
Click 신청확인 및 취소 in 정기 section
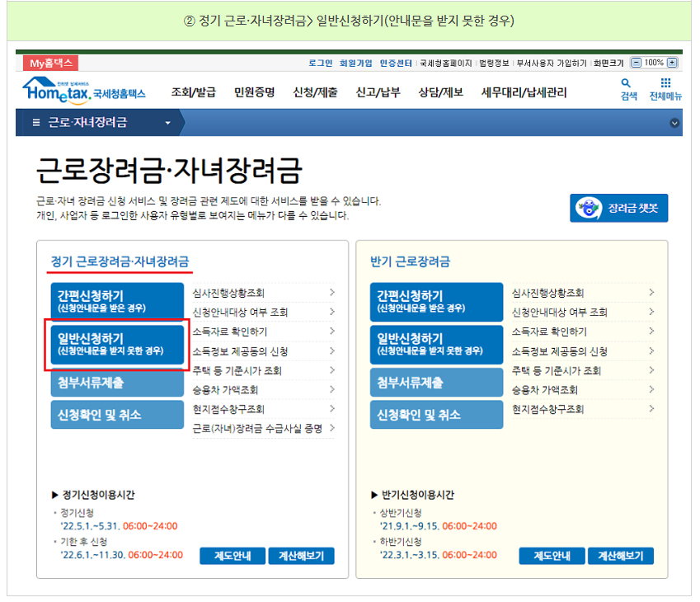tap(117, 415)
